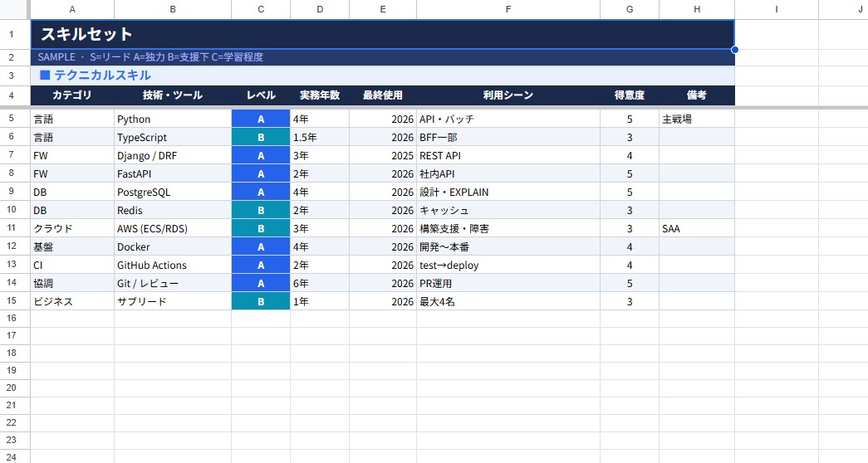
Task: Select the 1.5年 experience cell
Action: click(x=320, y=137)
